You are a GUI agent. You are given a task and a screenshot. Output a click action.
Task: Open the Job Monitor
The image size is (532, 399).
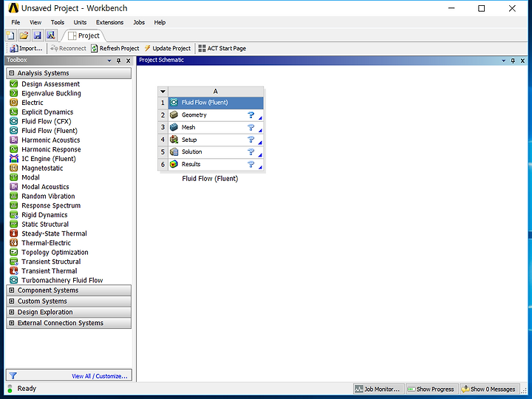tap(378, 389)
